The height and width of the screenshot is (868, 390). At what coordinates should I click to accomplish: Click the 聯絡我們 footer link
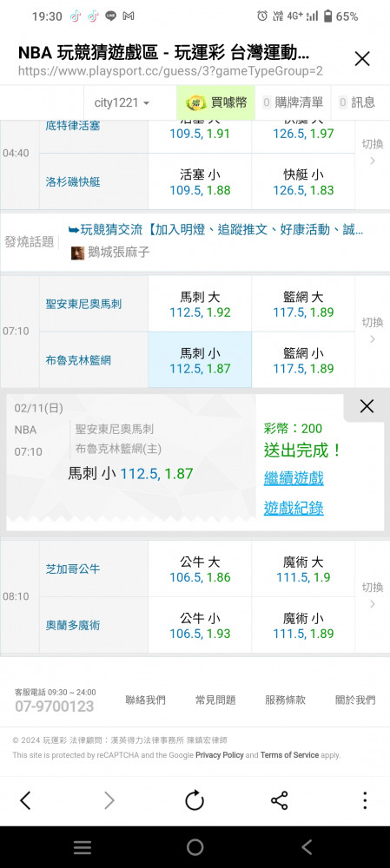click(145, 700)
